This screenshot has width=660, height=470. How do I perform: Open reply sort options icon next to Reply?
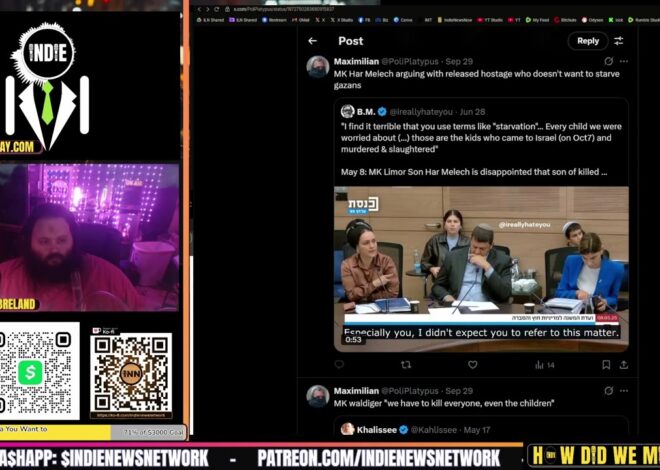click(x=618, y=41)
